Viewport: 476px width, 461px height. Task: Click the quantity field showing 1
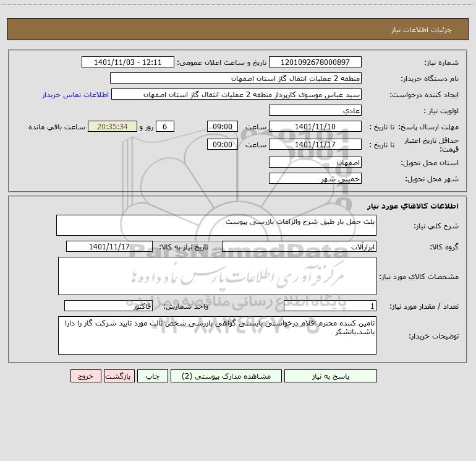(x=330, y=306)
